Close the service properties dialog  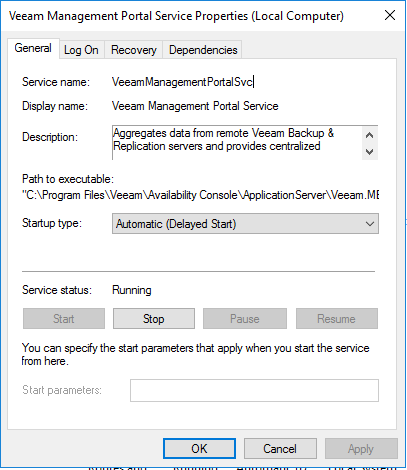tap(390, 15)
